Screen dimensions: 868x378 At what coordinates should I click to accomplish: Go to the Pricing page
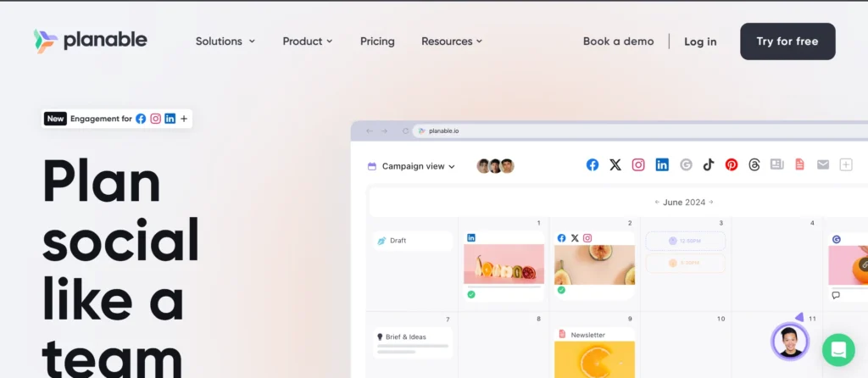pos(377,42)
